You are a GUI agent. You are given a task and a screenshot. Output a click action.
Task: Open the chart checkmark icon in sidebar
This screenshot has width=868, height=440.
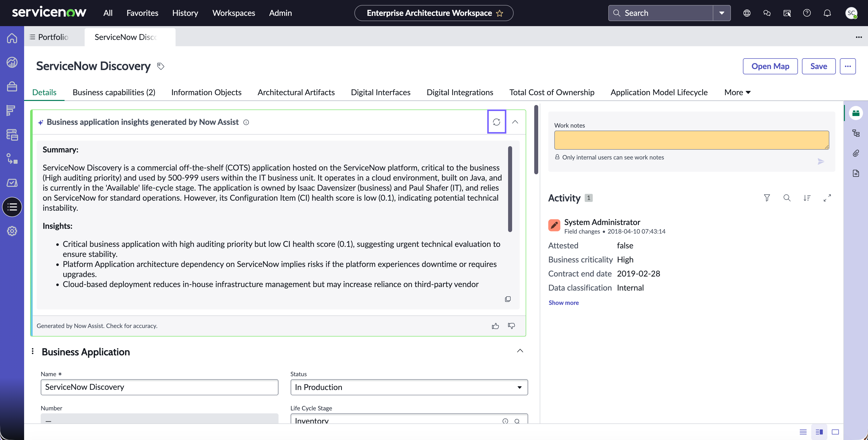[x=12, y=183]
